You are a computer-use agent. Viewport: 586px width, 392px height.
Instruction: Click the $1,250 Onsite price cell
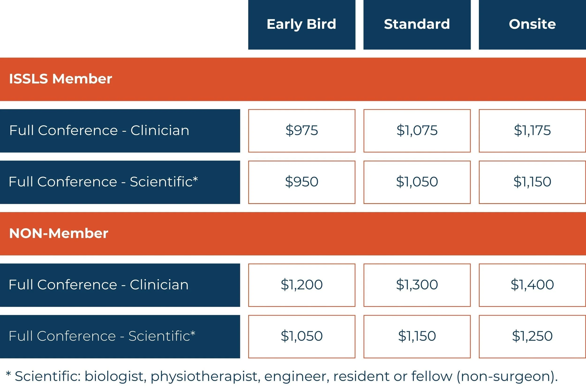pos(532,336)
